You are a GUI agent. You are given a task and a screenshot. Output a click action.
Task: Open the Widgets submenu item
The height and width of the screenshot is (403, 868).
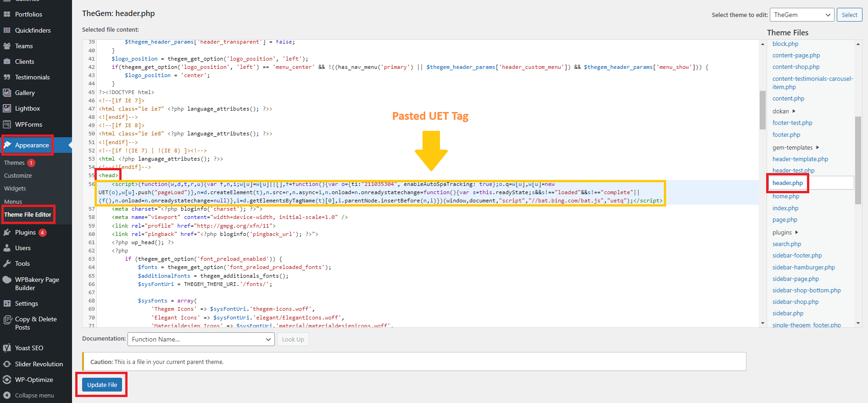15,189
